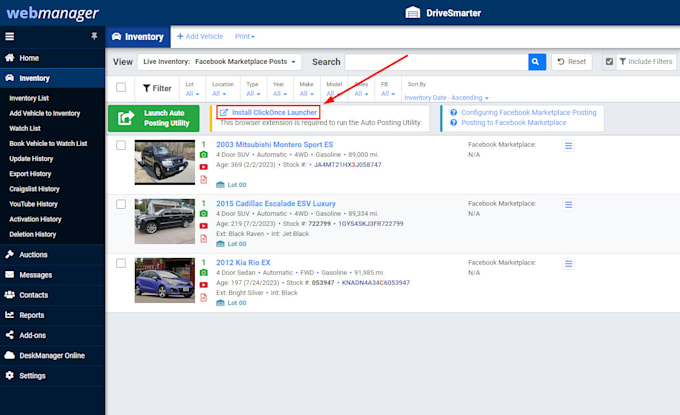Open the Mitsubishi Montero thumbnail photo

click(165, 162)
